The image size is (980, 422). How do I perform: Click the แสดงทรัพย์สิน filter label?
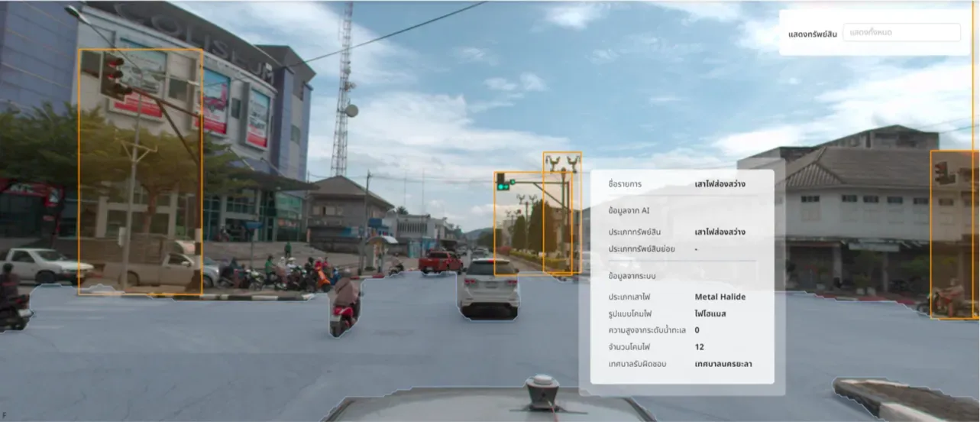(813, 34)
